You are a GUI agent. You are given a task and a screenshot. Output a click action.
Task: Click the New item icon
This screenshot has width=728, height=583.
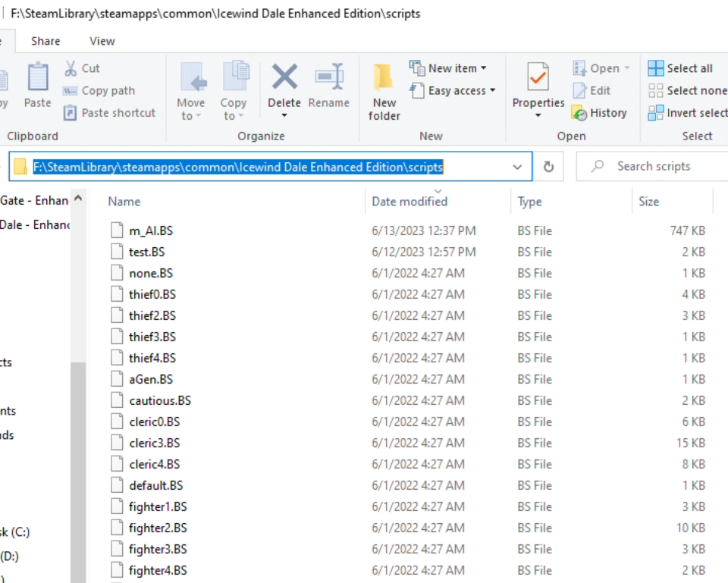tap(417, 68)
